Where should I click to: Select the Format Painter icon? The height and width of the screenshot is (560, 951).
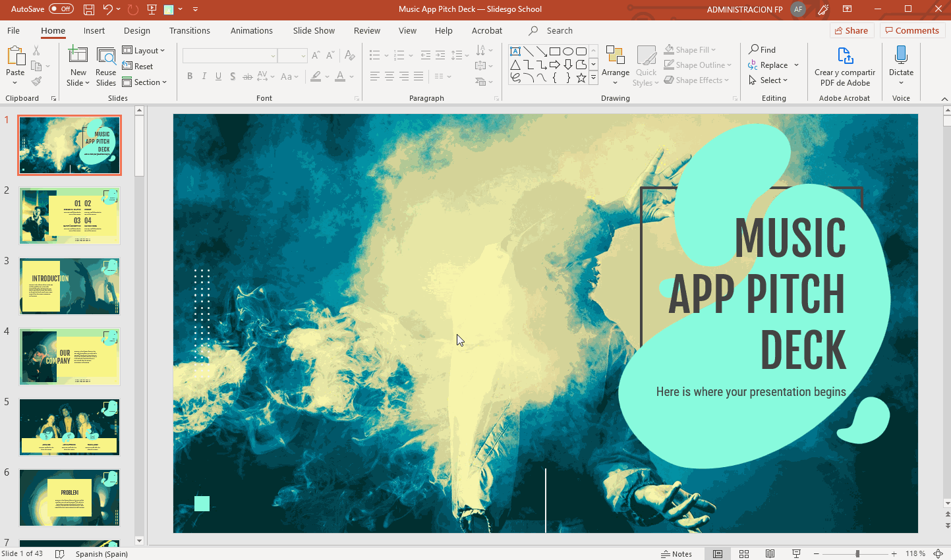[36, 80]
